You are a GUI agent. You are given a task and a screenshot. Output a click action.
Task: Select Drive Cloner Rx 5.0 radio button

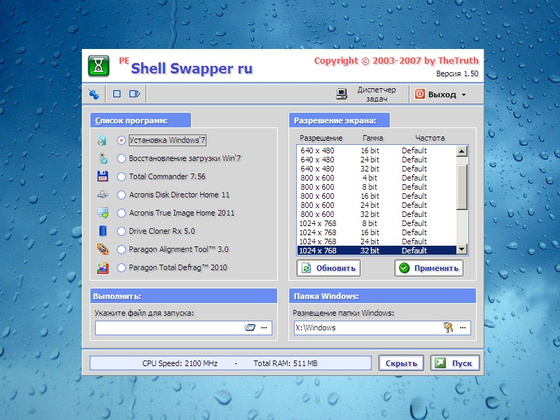(x=121, y=231)
